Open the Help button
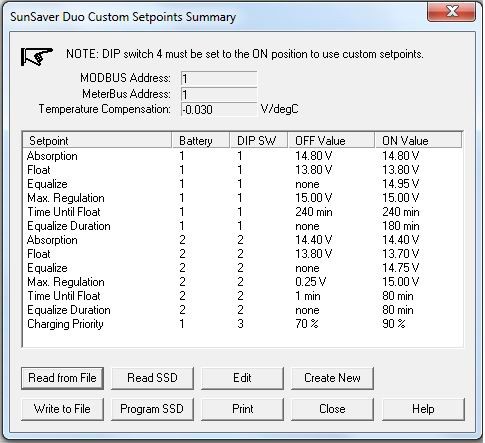 [x=423, y=409]
